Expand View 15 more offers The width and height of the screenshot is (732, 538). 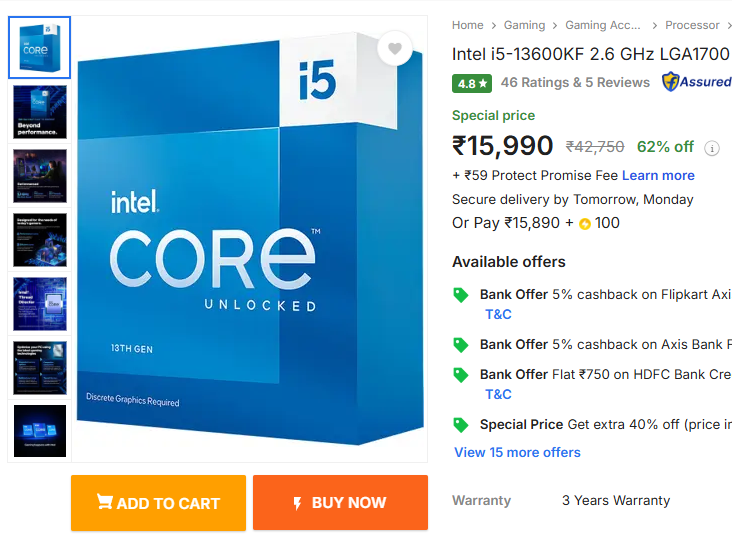517,453
